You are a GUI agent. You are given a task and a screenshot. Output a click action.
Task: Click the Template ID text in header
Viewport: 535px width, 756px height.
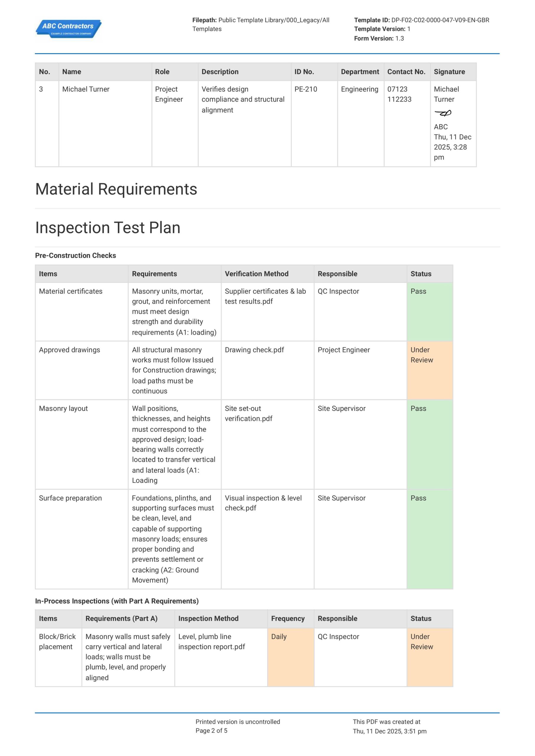point(421,20)
